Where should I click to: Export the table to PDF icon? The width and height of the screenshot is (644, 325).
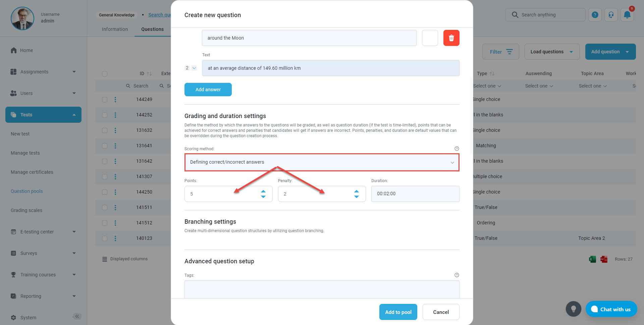point(604,259)
